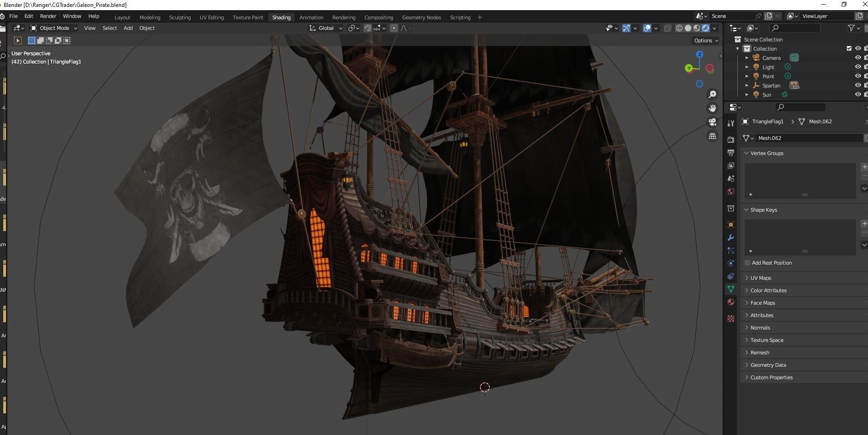Hide Light object with eye icon

pos(858,67)
